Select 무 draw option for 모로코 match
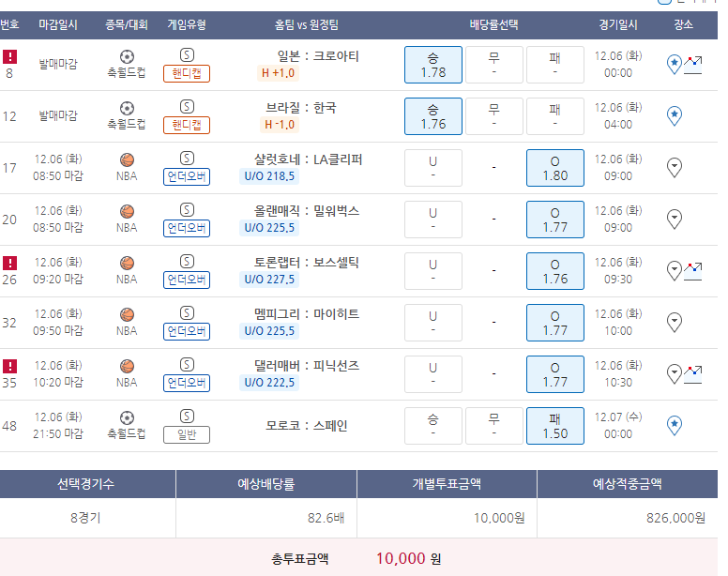The height and width of the screenshot is (576, 728). (494, 426)
